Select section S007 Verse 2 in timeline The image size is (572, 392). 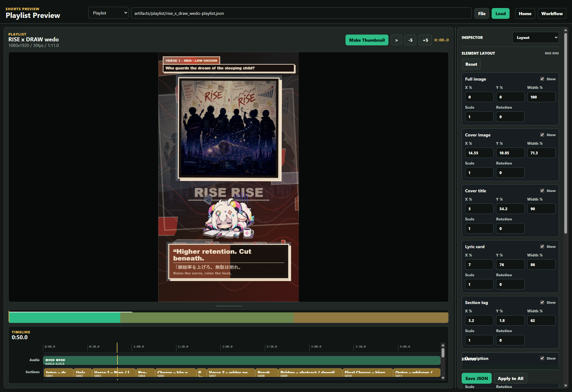point(231,373)
